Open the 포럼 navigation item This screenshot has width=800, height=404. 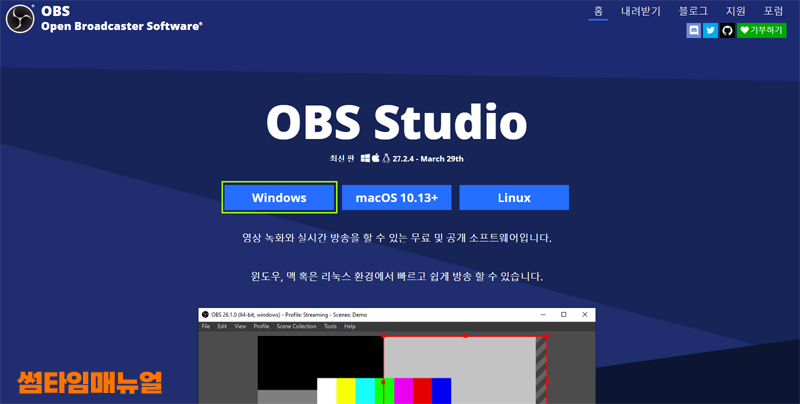pyautogui.click(x=773, y=11)
